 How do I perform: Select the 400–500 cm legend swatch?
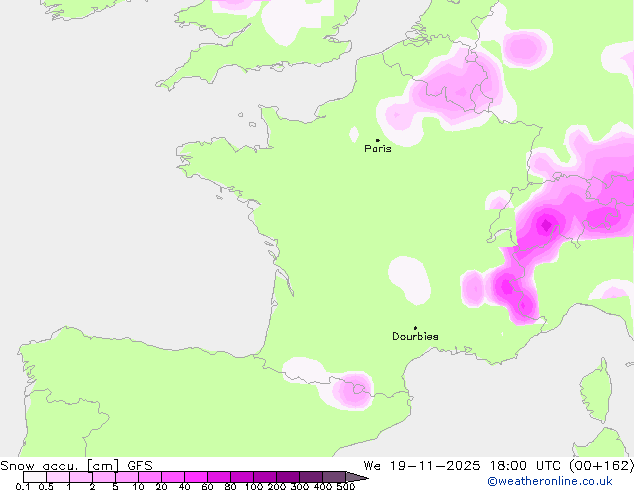334,477
